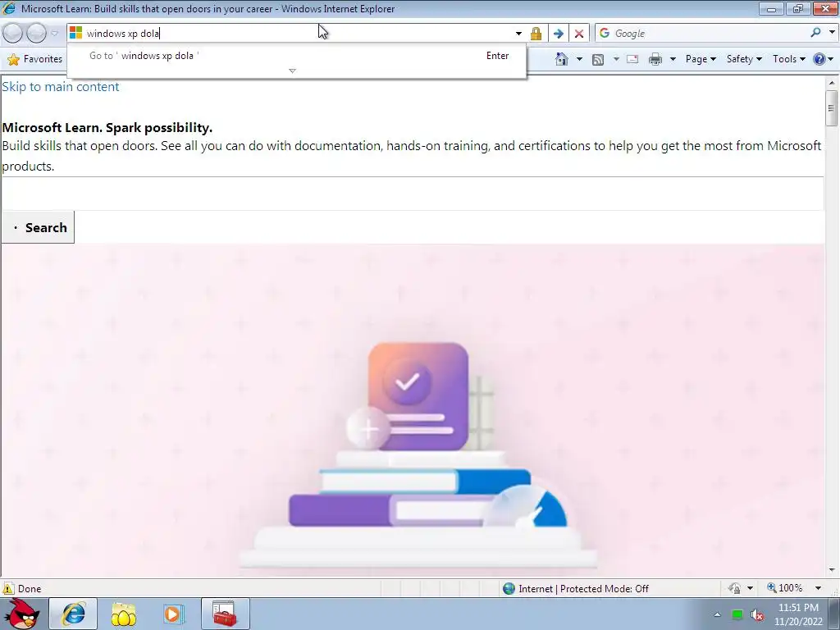The width and height of the screenshot is (840, 630).
Task: Click the 100% zoom level button
Action: 784,588
